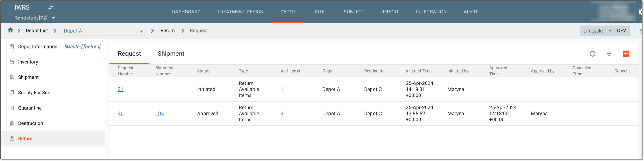Click the Initiated Time column header
The height and width of the screenshot is (161, 644).
(x=418, y=71)
